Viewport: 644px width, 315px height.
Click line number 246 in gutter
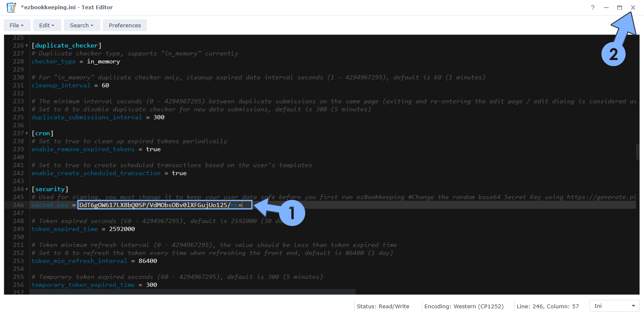point(18,205)
